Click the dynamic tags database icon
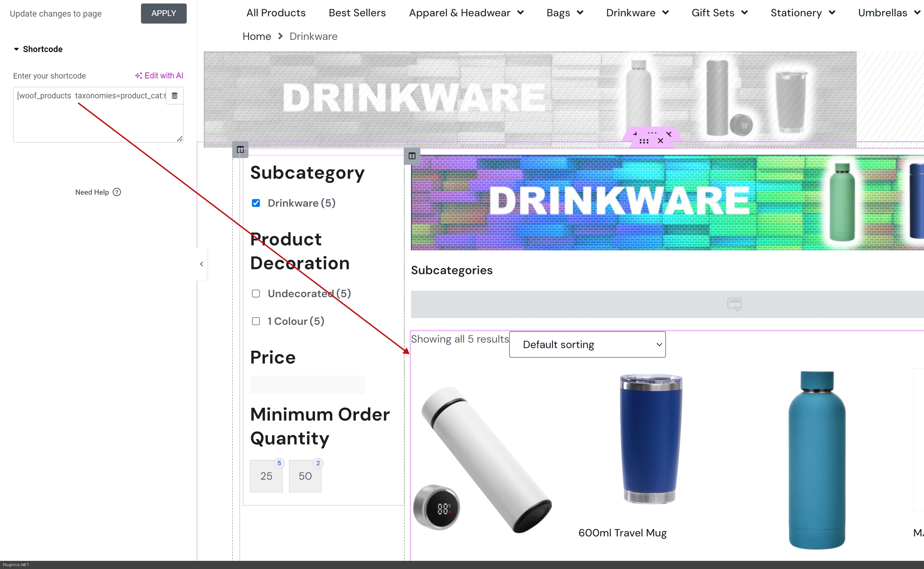 (174, 95)
